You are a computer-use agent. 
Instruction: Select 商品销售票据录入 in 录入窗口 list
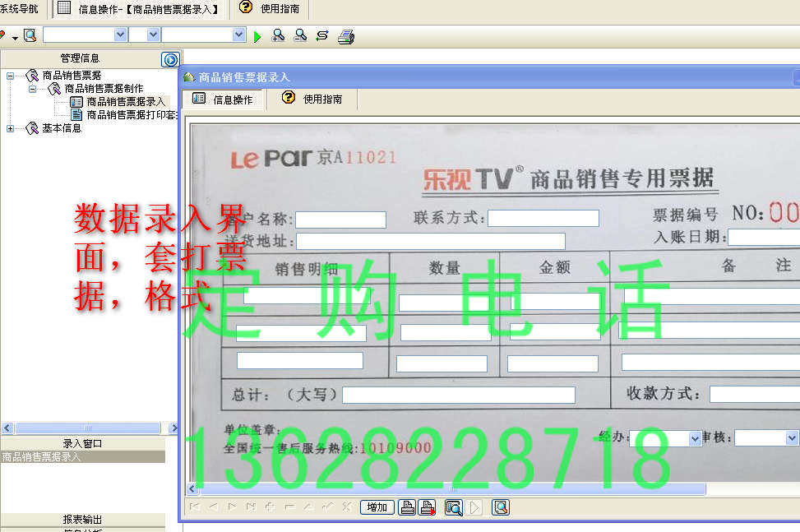click(83, 457)
